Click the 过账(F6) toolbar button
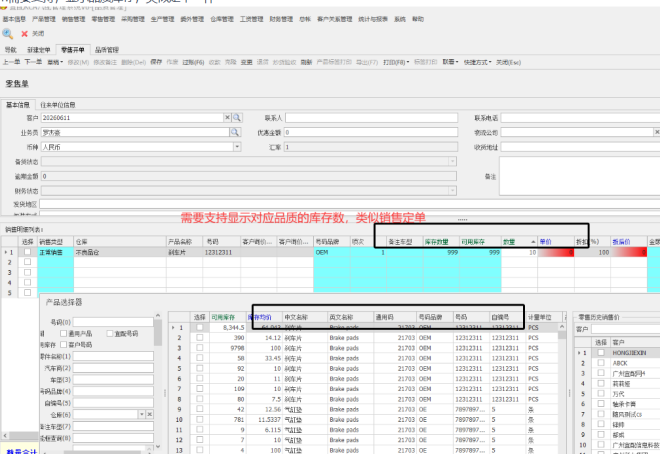660x454 pixels. click(x=193, y=62)
